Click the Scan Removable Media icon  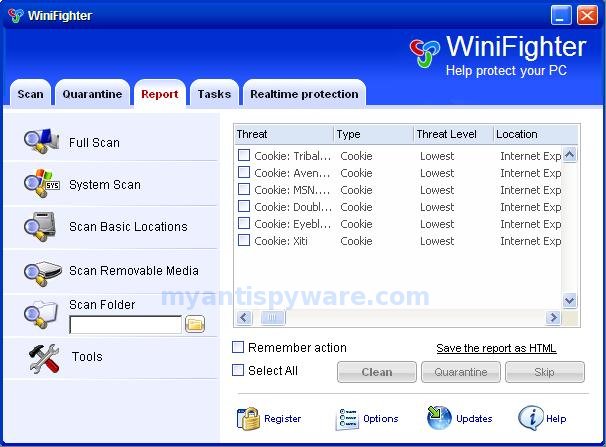pos(42,273)
